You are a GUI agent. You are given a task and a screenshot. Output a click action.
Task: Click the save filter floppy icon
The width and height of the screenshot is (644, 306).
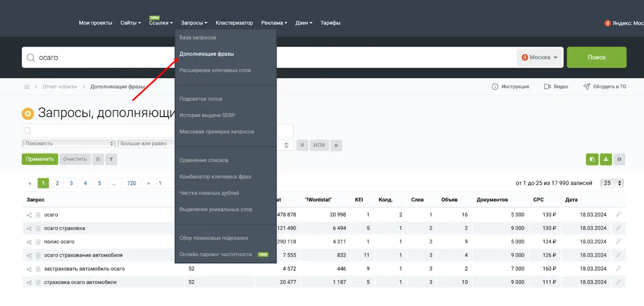[98, 160]
